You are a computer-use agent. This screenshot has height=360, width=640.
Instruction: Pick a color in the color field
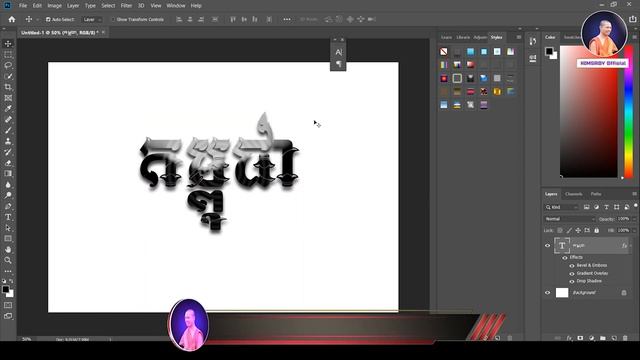point(589,112)
